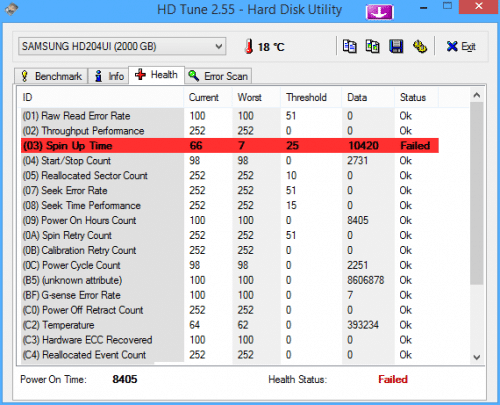The image size is (500, 405).
Task: Open the Error Scan tab
Action: 218,76
